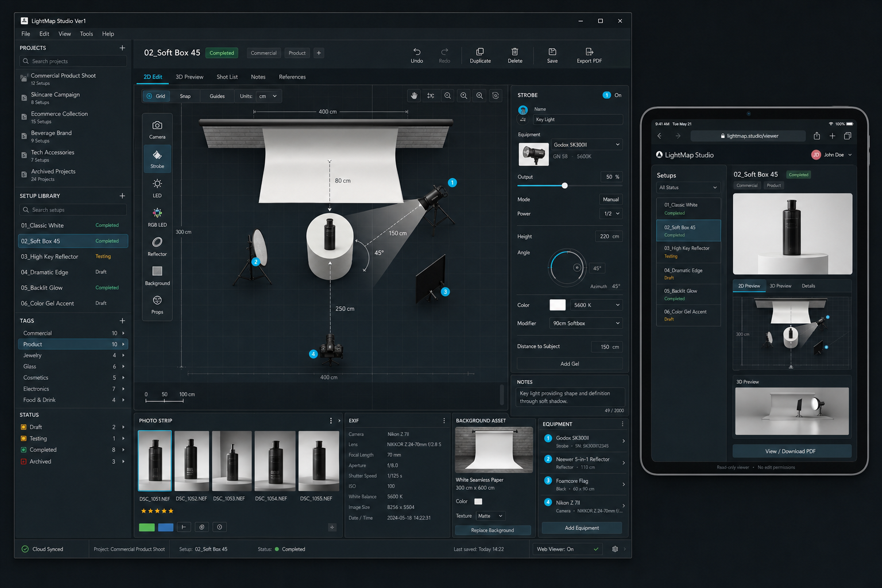Viewport: 882px width, 588px height.
Task: Switch to the 3D Preview tab
Action: pyautogui.click(x=189, y=77)
